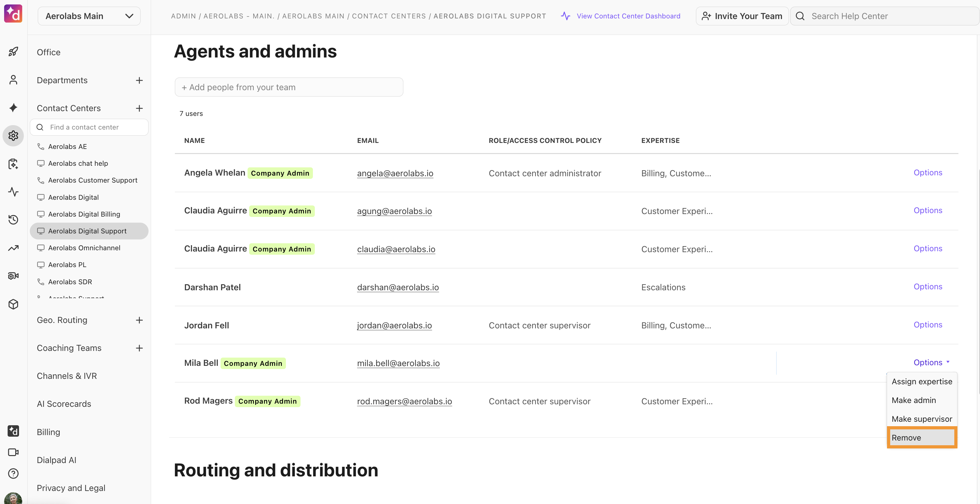Viewport: 980px width, 504px height.
Task: Open the Aerolabs Main office dropdown
Action: click(x=89, y=16)
